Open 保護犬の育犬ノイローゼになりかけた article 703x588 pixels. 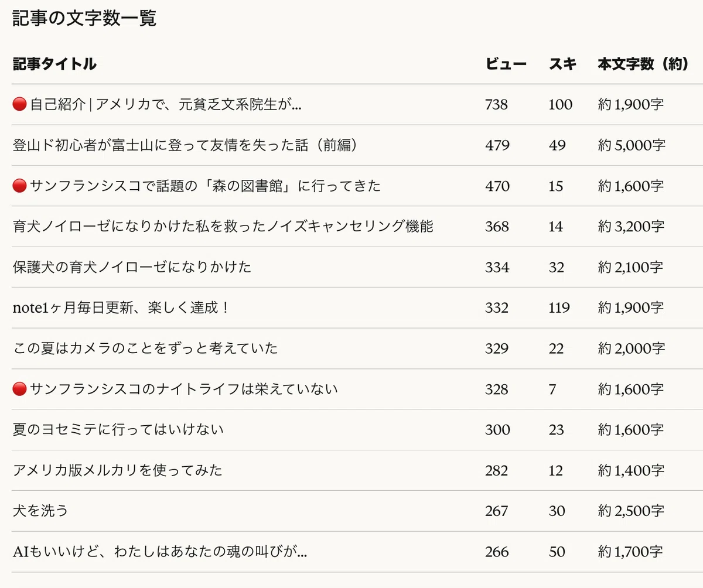(x=132, y=267)
